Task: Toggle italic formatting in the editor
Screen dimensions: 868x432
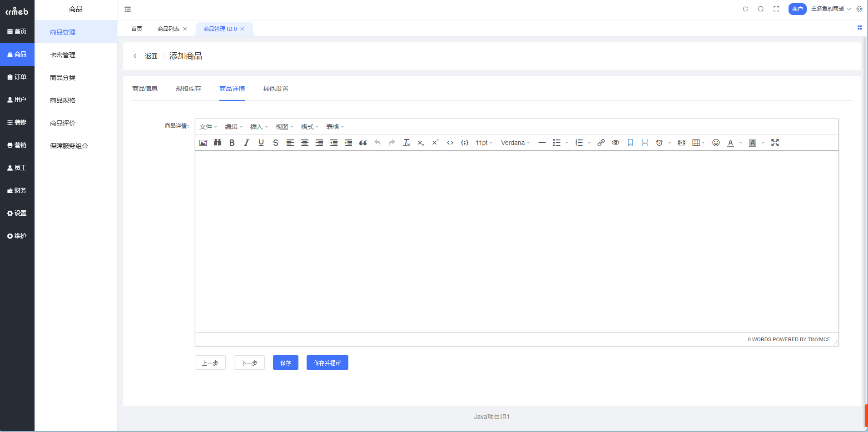Action: click(x=247, y=143)
